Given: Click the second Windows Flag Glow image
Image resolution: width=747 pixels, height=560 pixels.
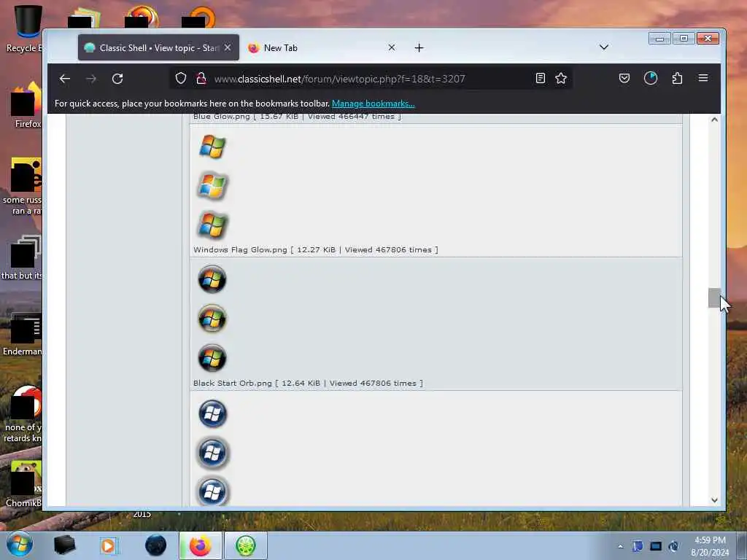Looking at the screenshot, I should tap(212, 186).
